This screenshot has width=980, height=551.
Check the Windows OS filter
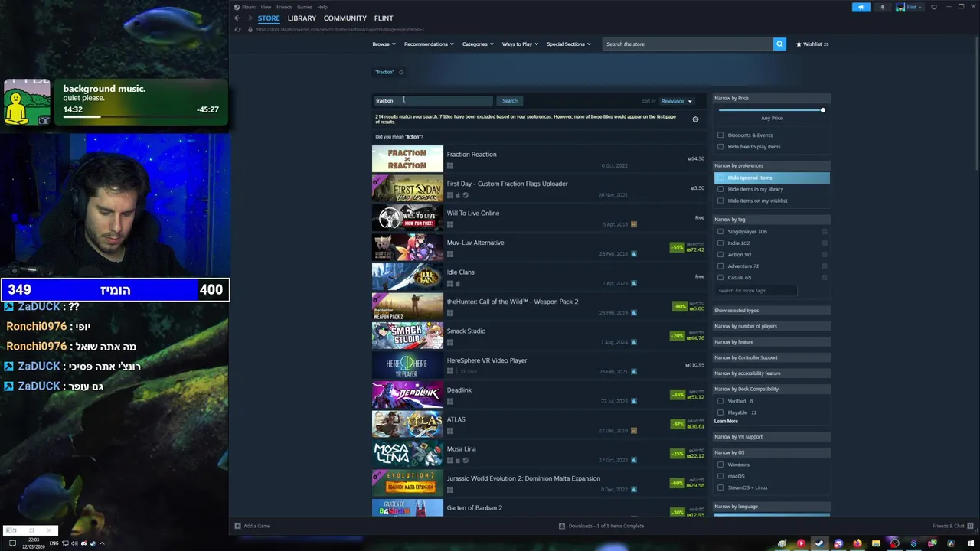point(720,465)
